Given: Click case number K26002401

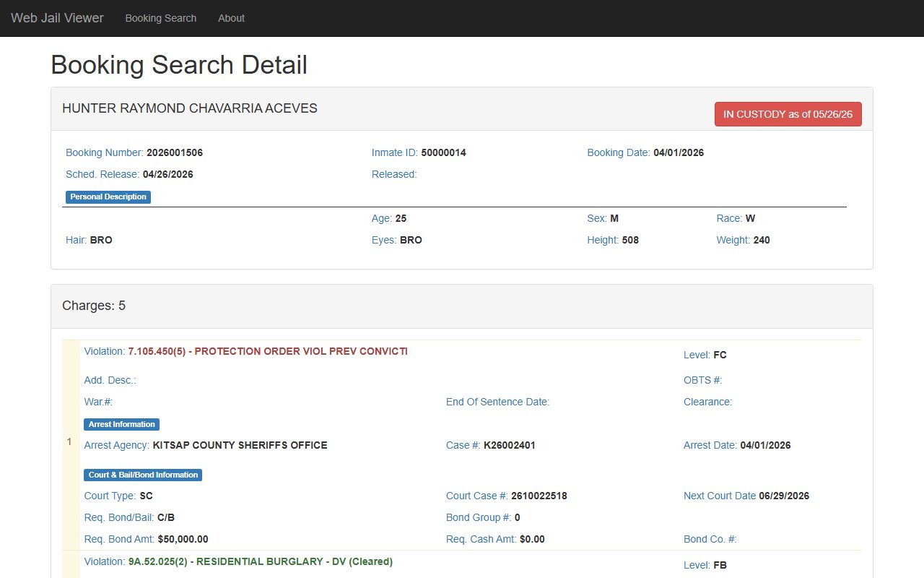Looking at the screenshot, I should pyautogui.click(x=510, y=445).
